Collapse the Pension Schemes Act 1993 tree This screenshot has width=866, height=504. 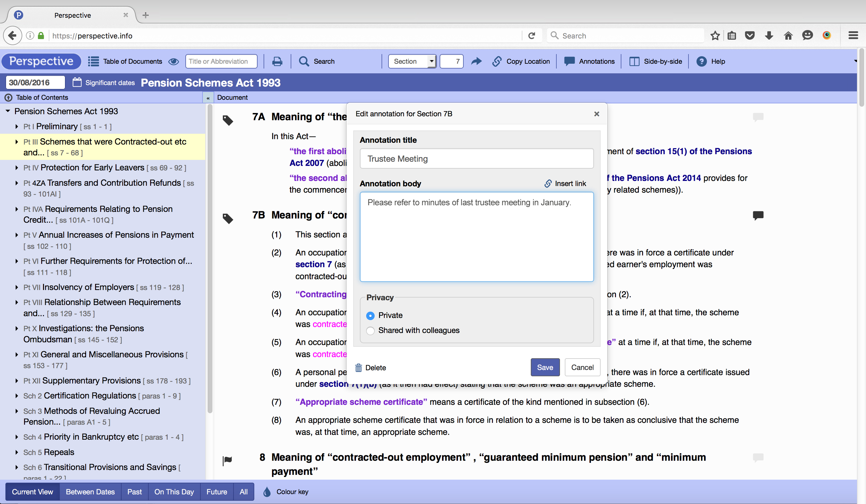tap(8, 111)
